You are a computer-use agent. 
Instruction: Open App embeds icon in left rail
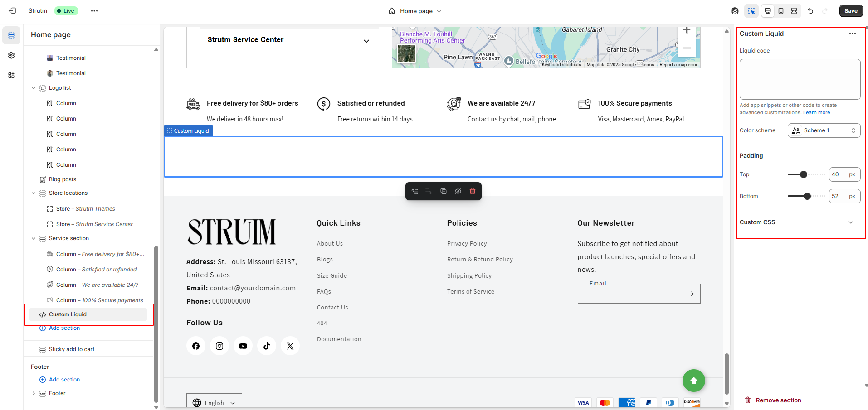[11, 75]
